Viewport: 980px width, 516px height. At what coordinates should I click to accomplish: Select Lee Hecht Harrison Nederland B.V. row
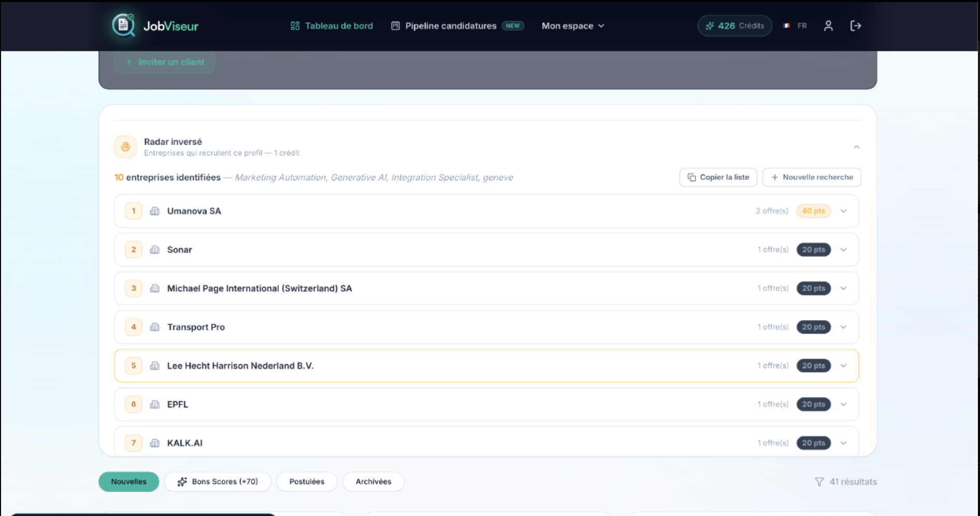click(486, 366)
